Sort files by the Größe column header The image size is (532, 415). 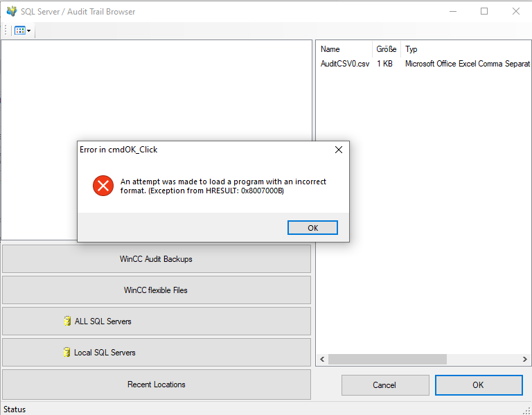coord(386,49)
